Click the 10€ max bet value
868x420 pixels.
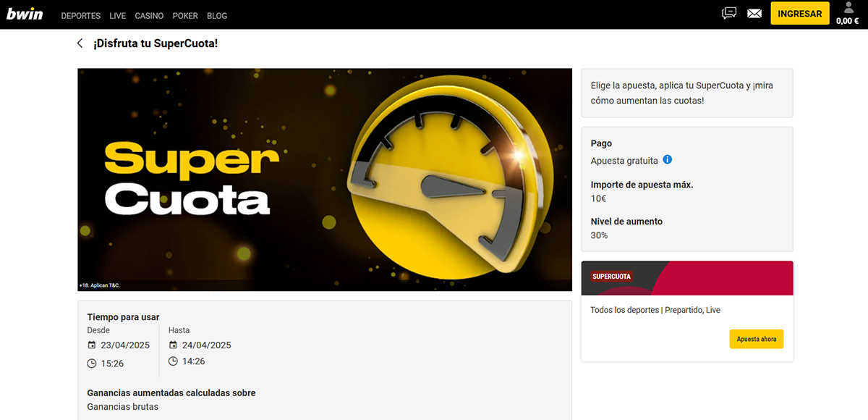click(x=599, y=198)
